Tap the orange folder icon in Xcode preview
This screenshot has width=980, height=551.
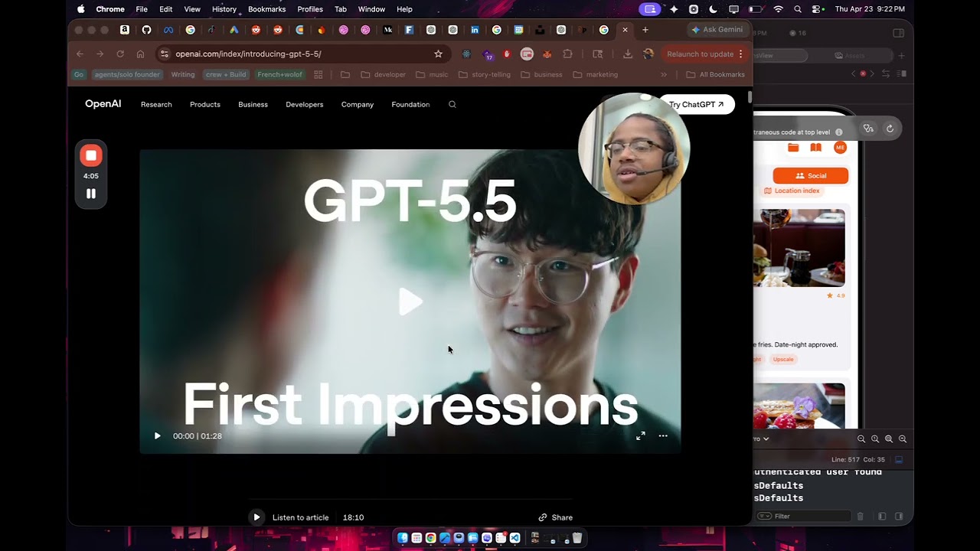793,148
